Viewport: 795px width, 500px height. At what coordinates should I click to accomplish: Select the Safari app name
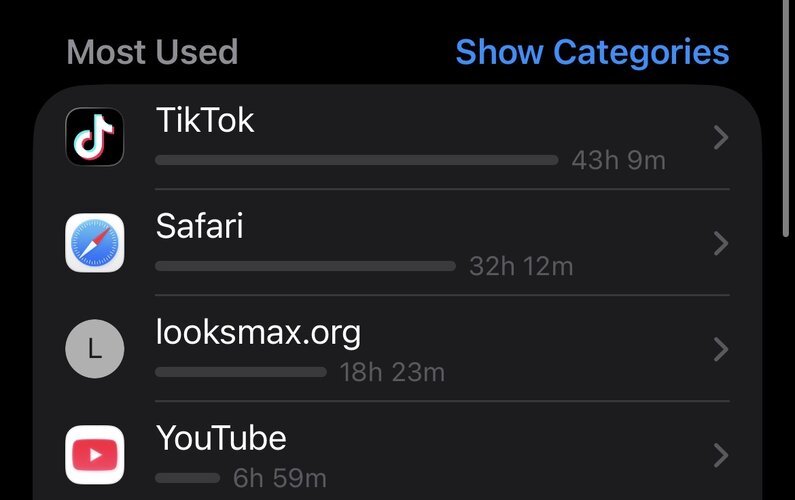coord(199,226)
